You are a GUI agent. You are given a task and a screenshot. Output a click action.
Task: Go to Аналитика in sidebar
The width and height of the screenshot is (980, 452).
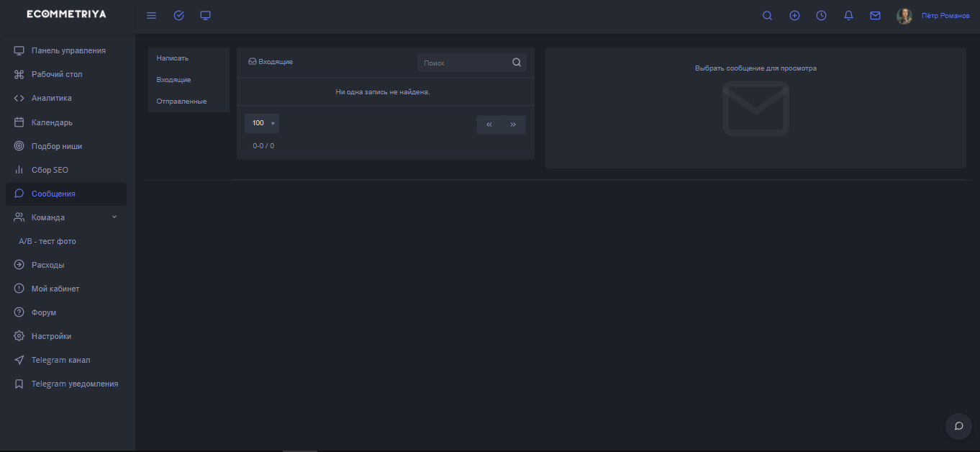(x=51, y=98)
